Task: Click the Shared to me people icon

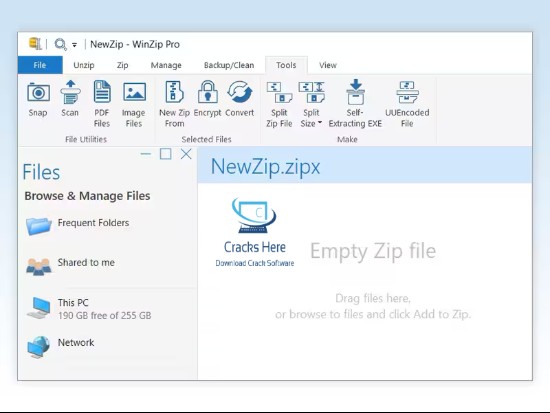Action: (39, 267)
